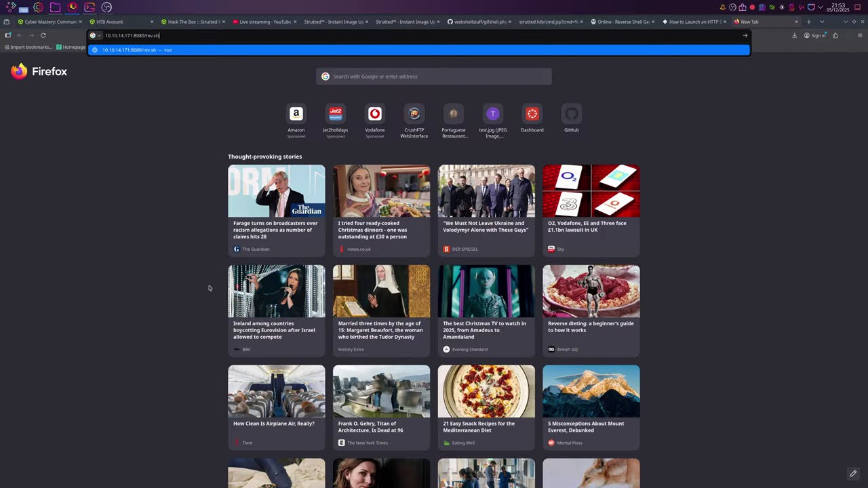Open the 21 Easy Snack Recipes story
868x488 pixels.
[x=486, y=407]
